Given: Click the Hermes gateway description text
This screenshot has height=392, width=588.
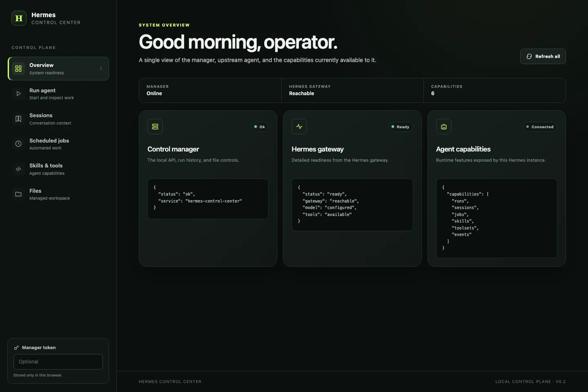Looking at the screenshot, I should tap(340, 160).
